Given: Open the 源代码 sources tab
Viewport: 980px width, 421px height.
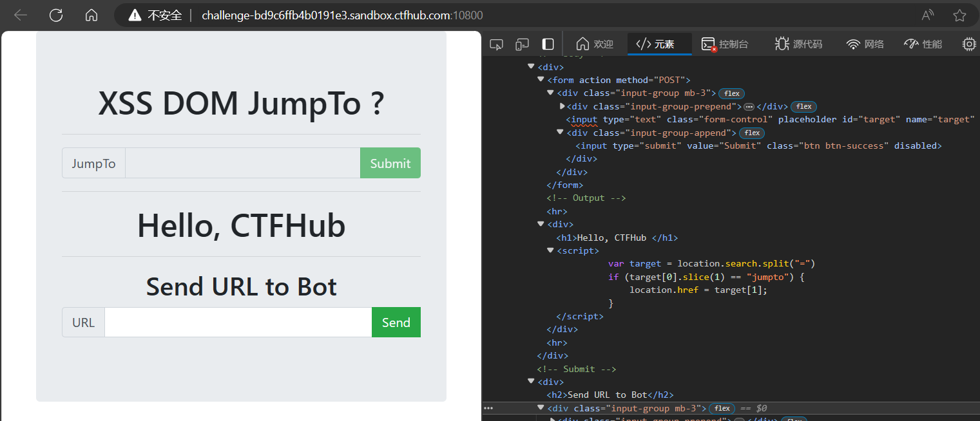Looking at the screenshot, I should click(x=798, y=44).
